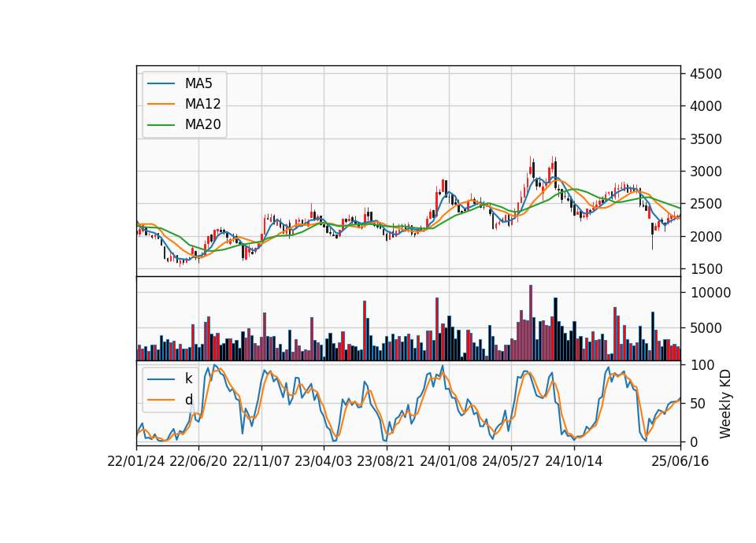Click the orange d legend line sample
This screenshot has width=756, height=543.
pyautogui.click(x=161, y=400)
